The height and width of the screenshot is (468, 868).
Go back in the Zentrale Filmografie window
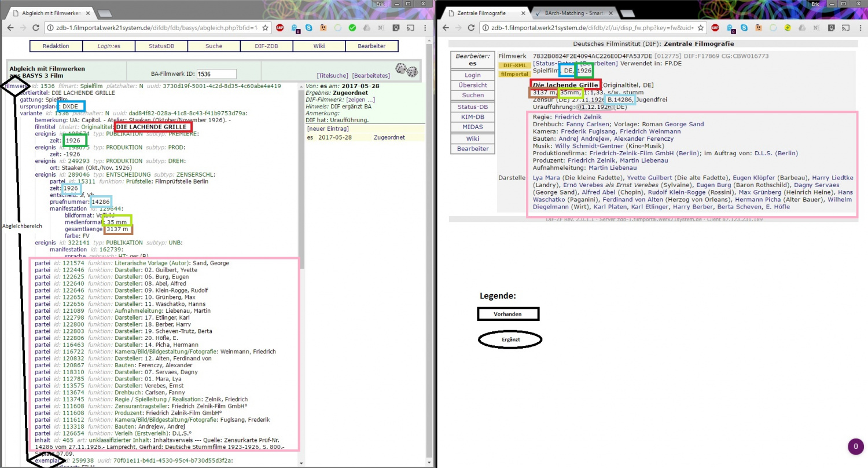(x=444, y=27)
